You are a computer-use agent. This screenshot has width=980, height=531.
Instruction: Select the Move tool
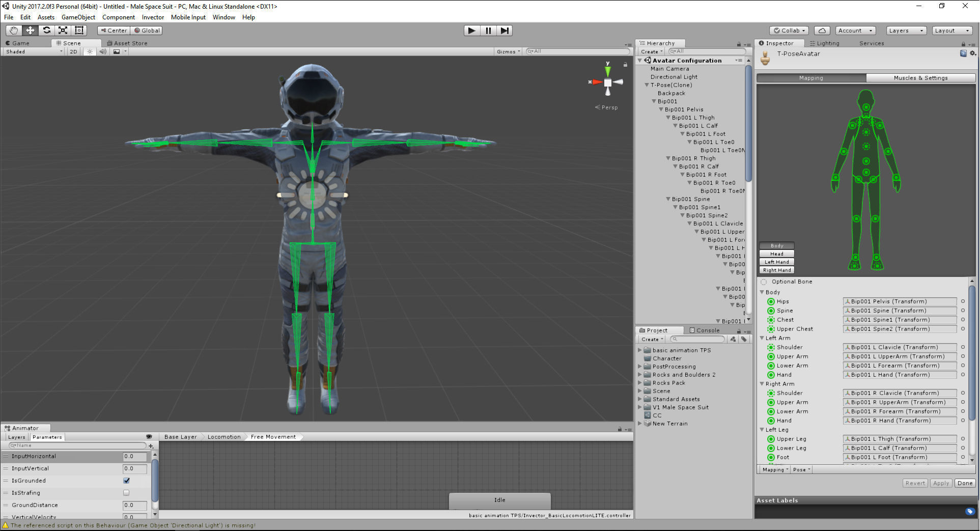pos(30,31)
